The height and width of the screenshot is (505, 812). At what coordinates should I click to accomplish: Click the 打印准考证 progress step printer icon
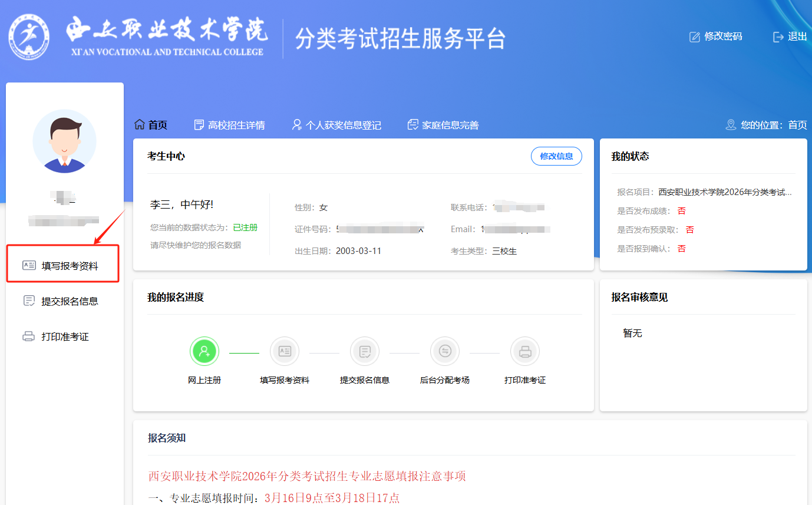tap(525, 352)
